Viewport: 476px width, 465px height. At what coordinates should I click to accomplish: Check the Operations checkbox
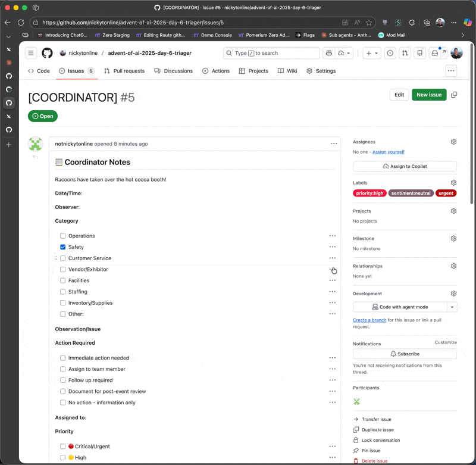62,235
